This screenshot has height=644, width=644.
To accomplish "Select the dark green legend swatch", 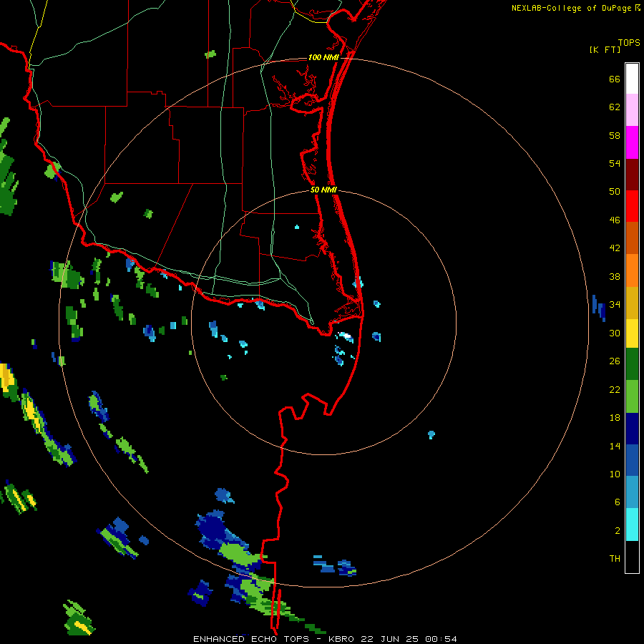I will (632, 364).
